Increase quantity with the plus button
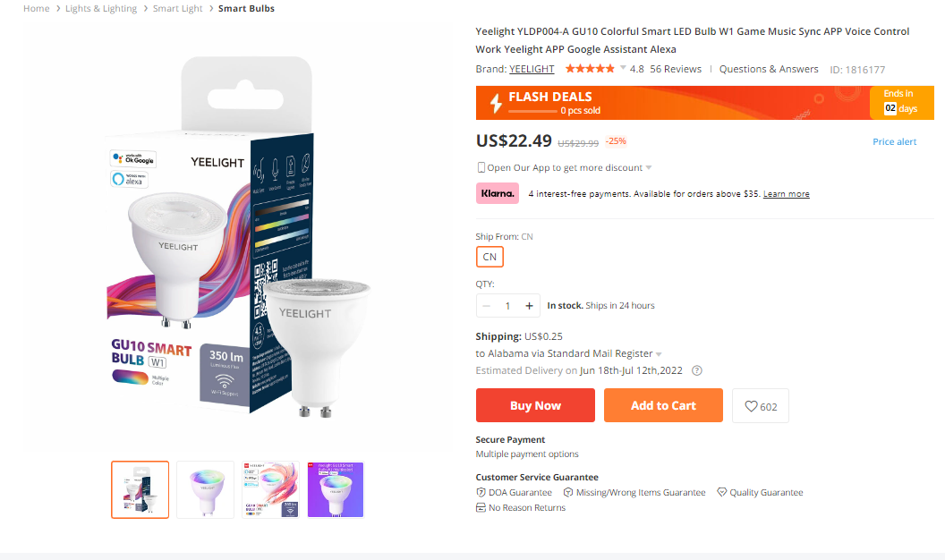 tap(530, 306)
